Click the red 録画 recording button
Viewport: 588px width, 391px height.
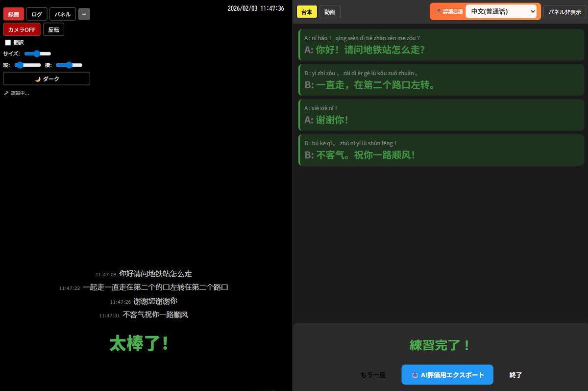pyautogui.click(x=13, y=14)
